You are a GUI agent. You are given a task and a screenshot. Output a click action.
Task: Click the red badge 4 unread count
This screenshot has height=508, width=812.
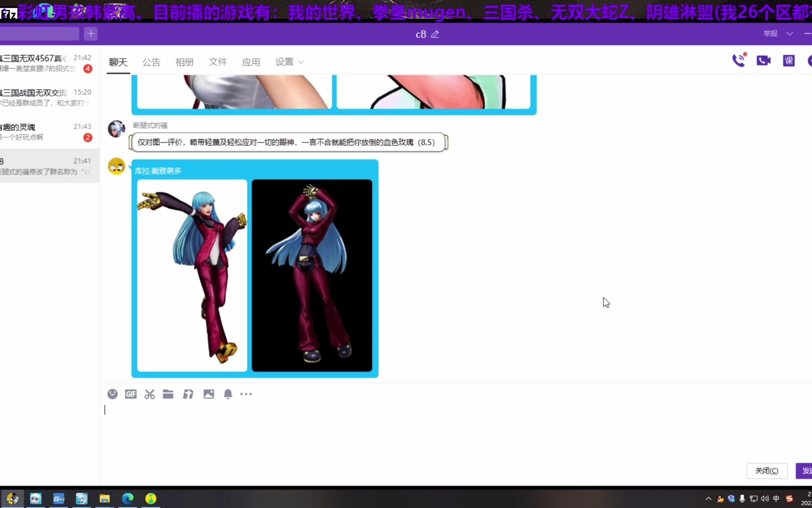pyautogui.click(x=88, y=69)
